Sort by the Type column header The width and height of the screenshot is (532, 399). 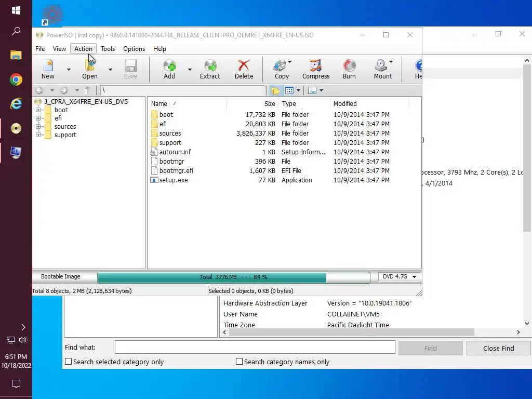tap(304, 104)
